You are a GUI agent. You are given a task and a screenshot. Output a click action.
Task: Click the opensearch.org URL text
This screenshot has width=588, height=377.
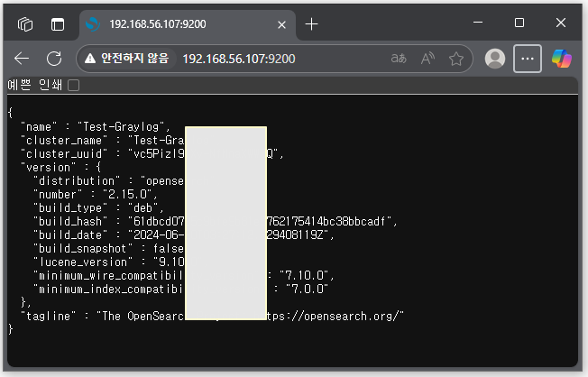coord(333,316)
